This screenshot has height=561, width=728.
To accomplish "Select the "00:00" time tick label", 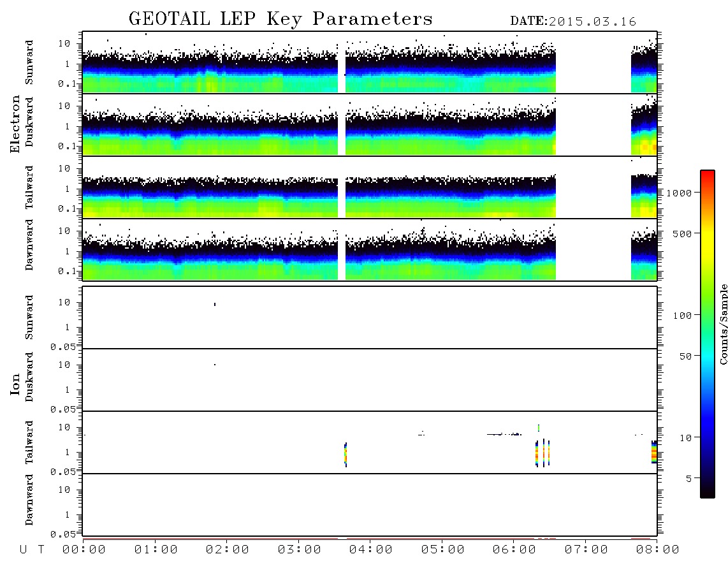I will [x=84, y=550].
